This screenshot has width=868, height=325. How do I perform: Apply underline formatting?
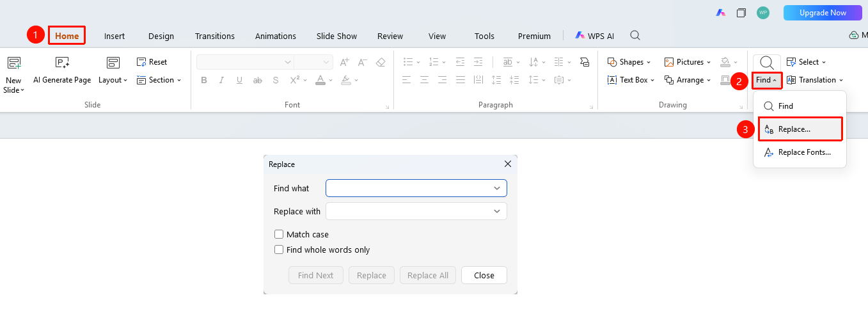[240, 80]
